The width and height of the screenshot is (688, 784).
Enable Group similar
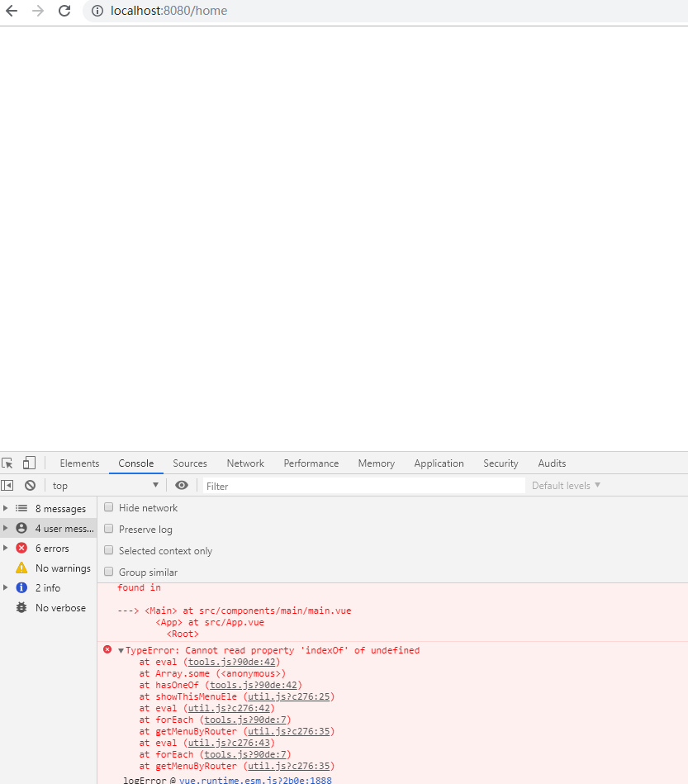point(108,571)
